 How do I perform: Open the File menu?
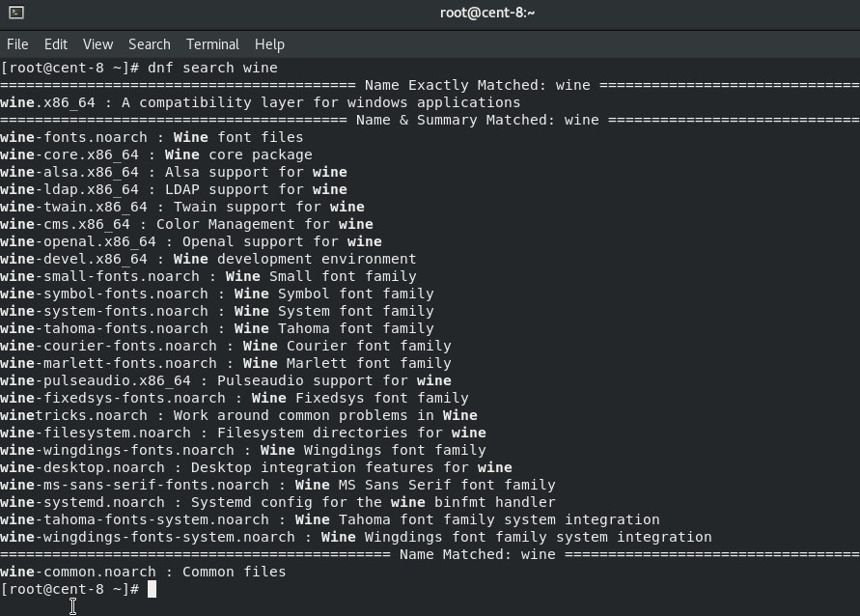[17, 44]
